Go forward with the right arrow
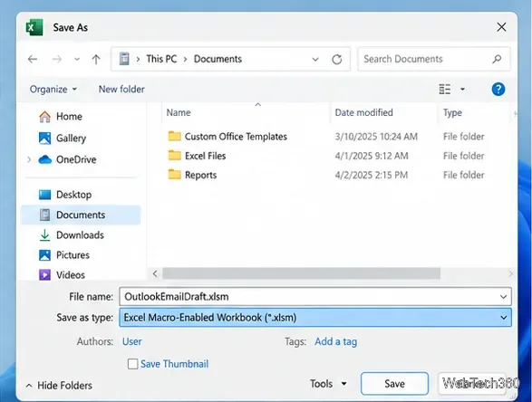The image size is (532, 402). (x=57, y=60)
